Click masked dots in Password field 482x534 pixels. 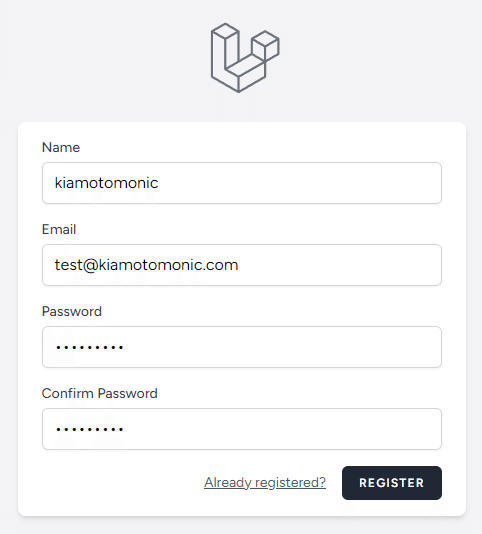tap(90, 348)
